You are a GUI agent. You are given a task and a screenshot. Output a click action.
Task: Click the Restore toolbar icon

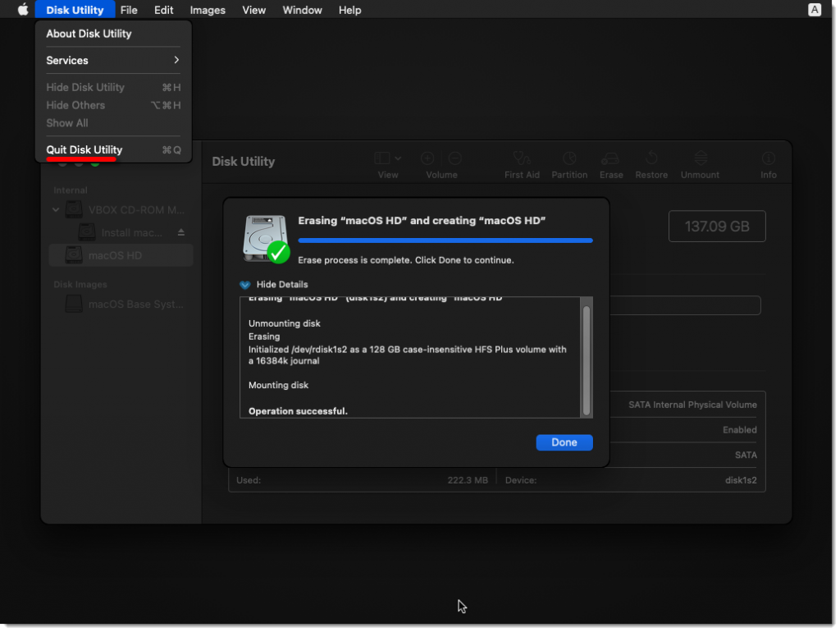pos(651,158)
